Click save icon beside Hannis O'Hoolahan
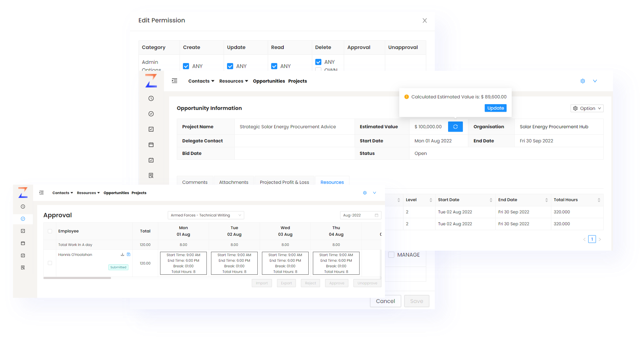Viewport: 644px width, 341px height. pos(129,255)
